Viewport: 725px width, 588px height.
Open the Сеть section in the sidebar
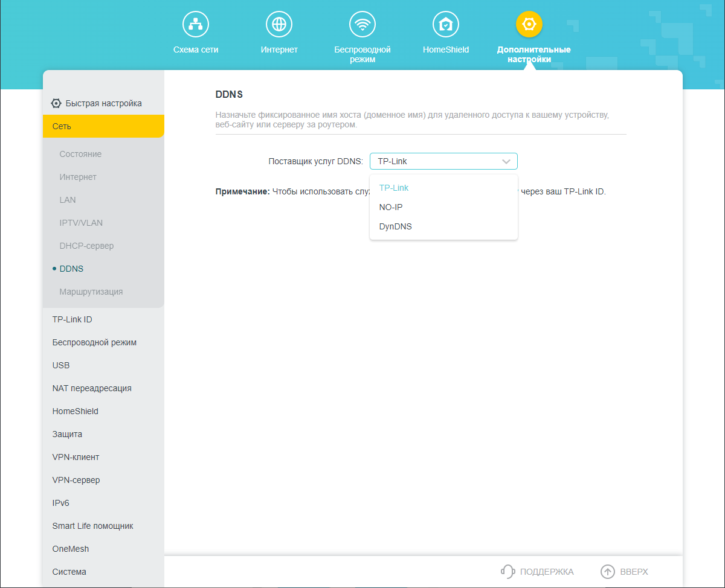[x=103, y=126]
